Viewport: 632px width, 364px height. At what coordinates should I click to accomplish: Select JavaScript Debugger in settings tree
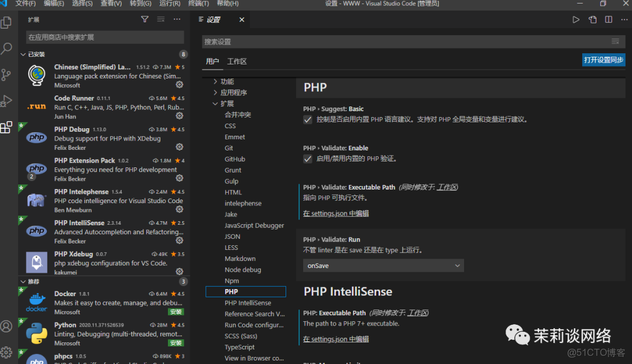tap(255, 225)
